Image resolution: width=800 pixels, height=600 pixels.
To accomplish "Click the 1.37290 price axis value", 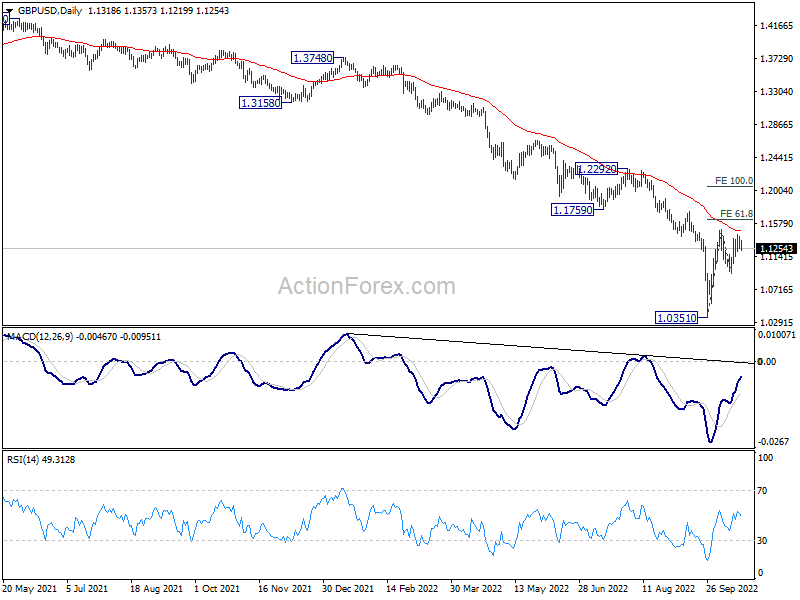I will [x=777, y=59].
